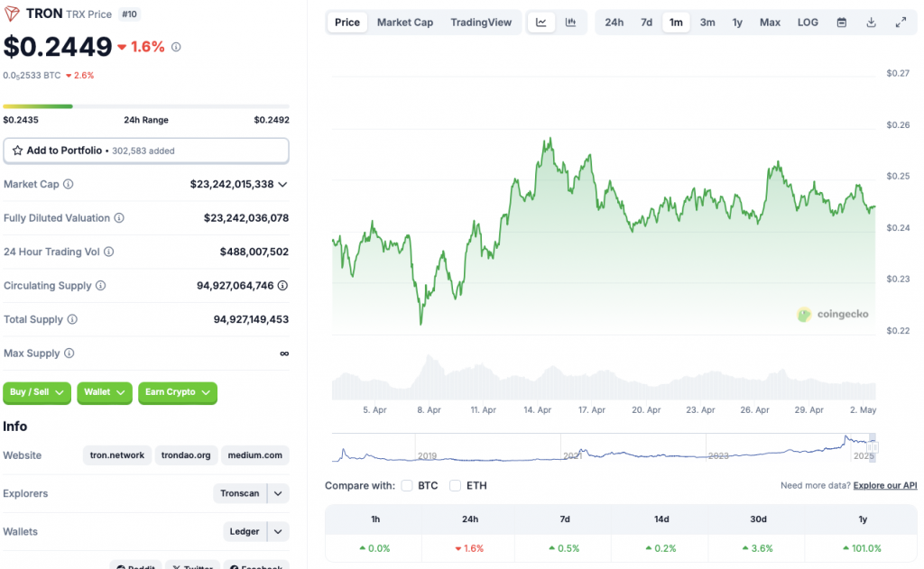Click the Ledger wallet button

[245, 532]
